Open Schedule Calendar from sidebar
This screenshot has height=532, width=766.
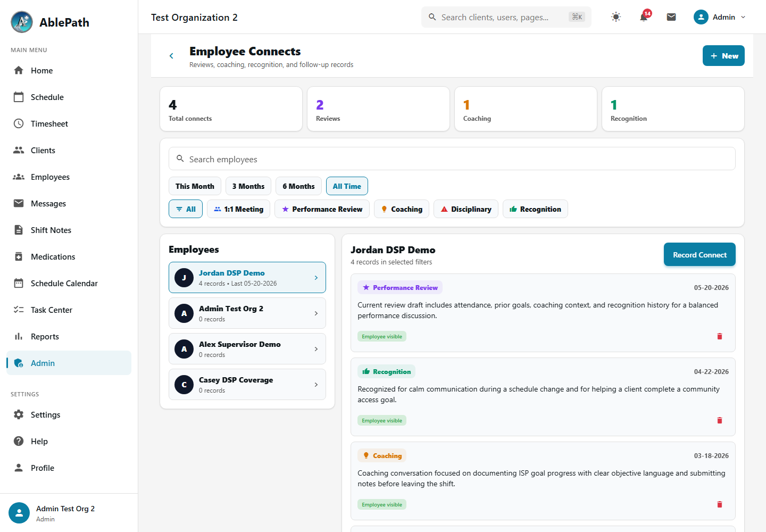(x=69, y=283)
